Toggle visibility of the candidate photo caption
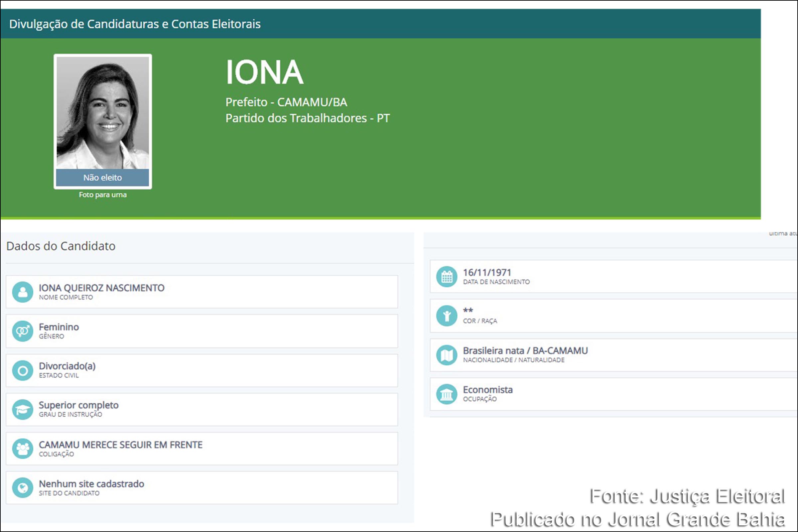 [x=103, y=195]
